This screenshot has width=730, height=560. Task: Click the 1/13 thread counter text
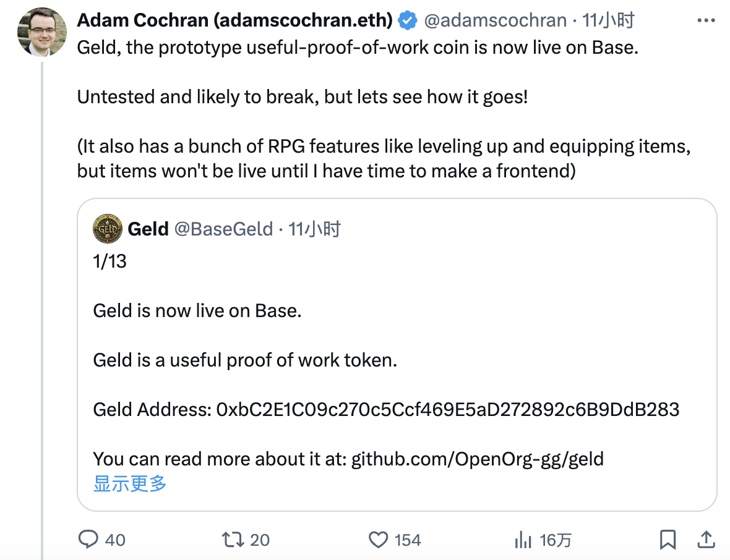click(x=109, y=261)
